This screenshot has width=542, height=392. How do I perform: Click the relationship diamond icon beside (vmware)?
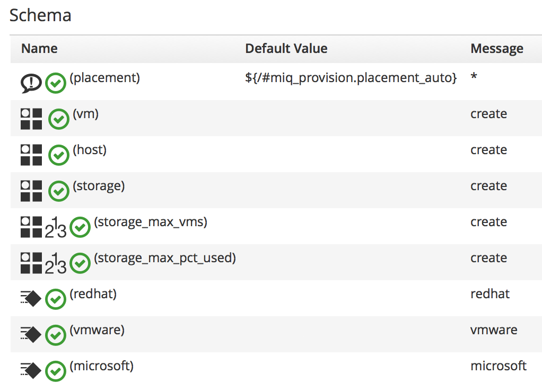(31, 335)
